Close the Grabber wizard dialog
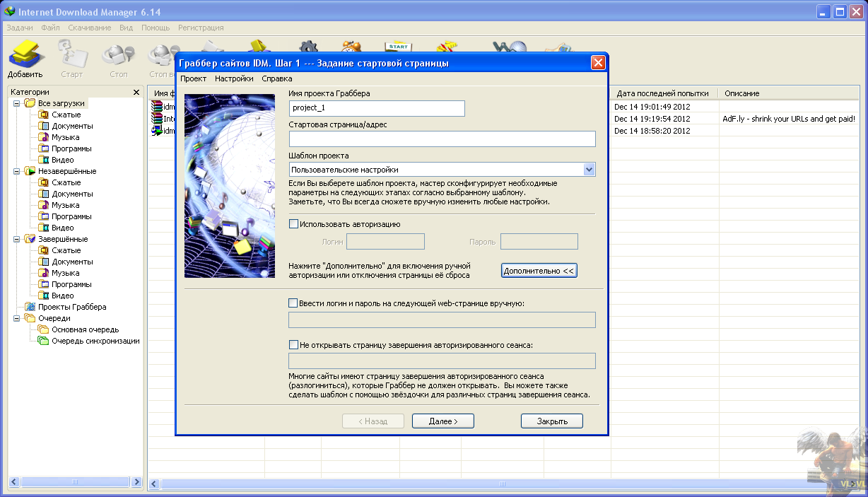 click(x=598, y=63)
